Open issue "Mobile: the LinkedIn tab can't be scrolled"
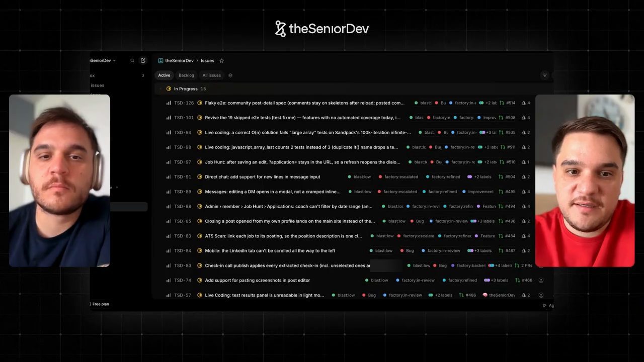 click(270, 251)
